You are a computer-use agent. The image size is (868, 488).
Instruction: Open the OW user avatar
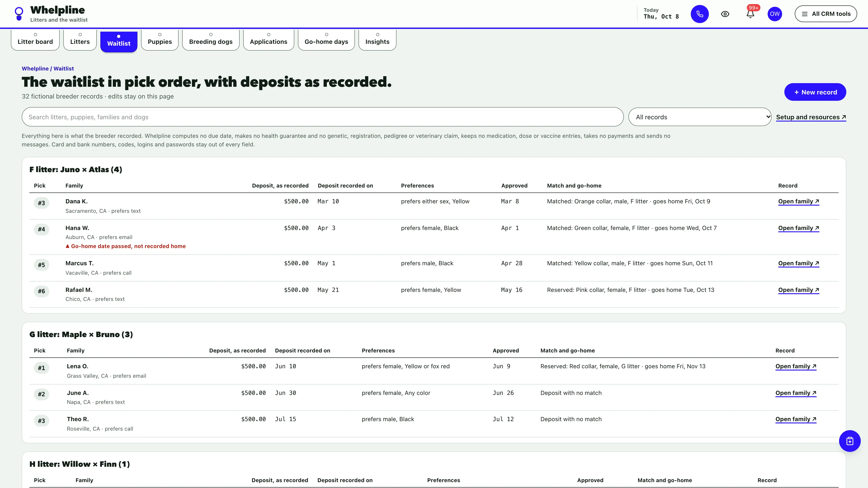pos(775,14)
